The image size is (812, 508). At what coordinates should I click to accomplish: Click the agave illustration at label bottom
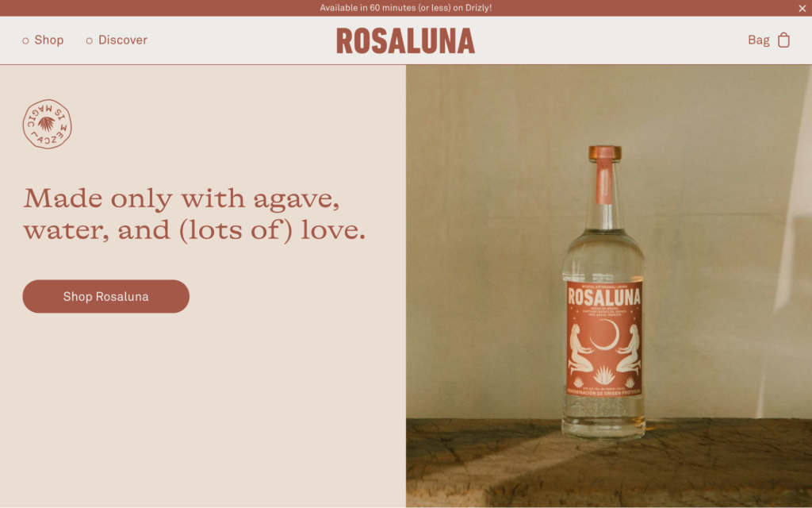(603, 375)
